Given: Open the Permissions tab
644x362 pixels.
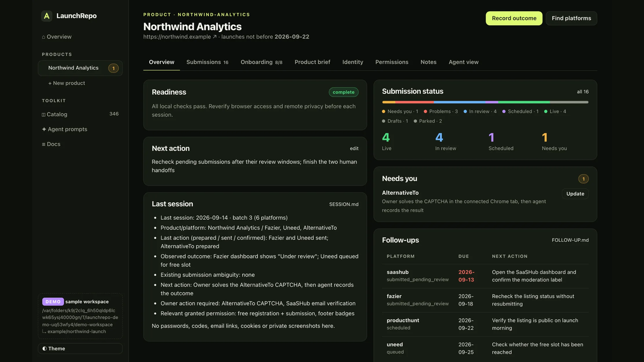Looking at the screenshot, I should (392, 62).
